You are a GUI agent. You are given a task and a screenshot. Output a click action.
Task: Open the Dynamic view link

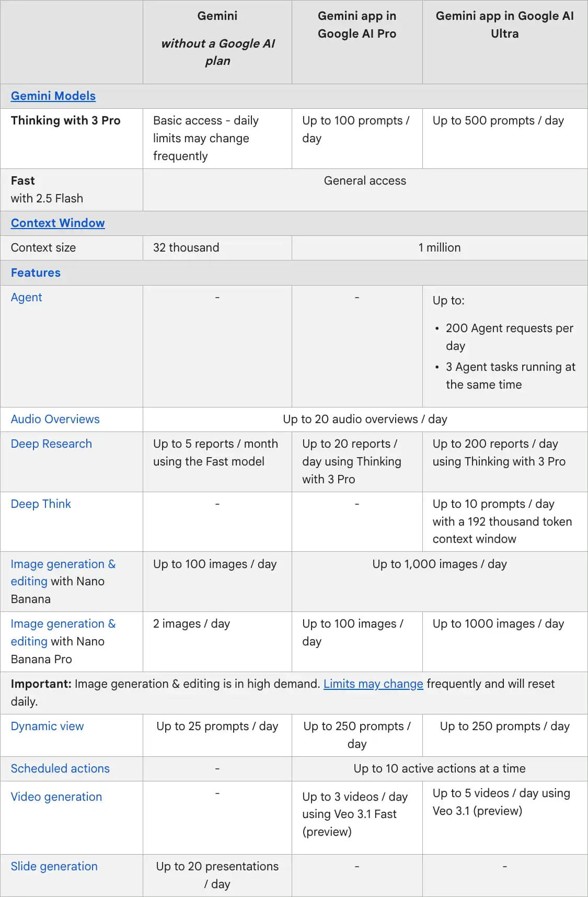tap(47, 726)
